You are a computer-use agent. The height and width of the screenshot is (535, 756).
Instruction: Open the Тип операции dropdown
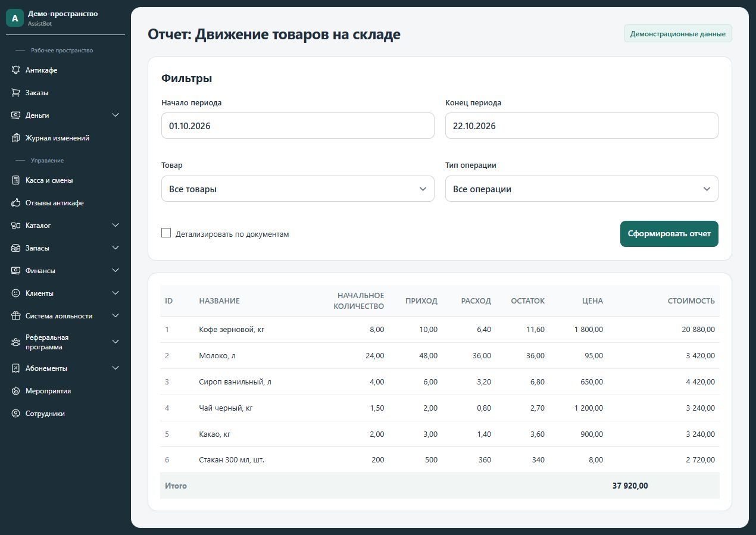(582, 189)
